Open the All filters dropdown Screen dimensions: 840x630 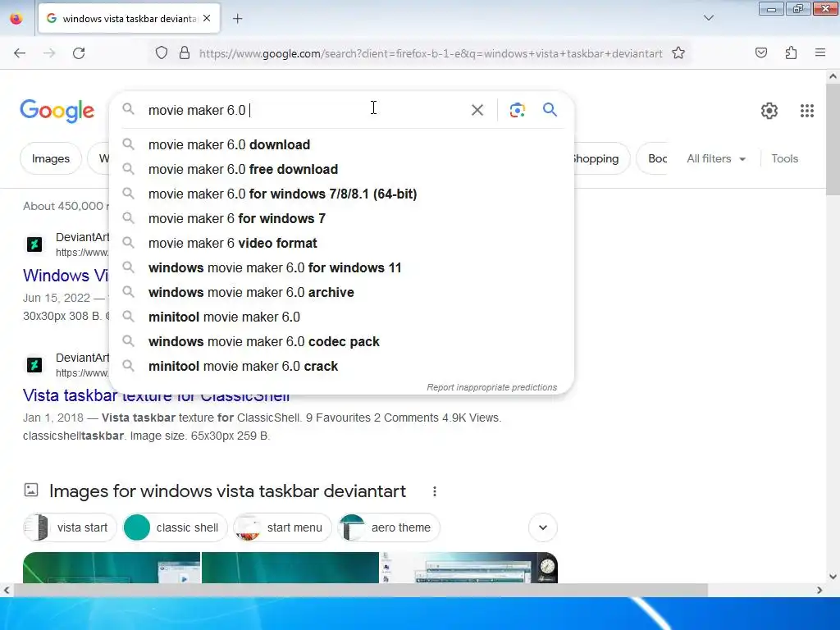(716, 158)
